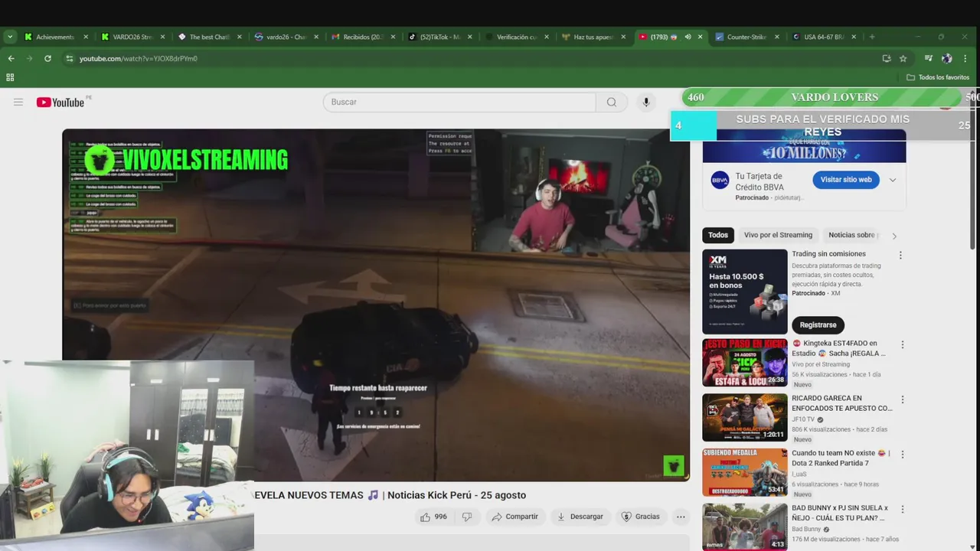This screenshot has height=551, width=980.
Task: Click the Bad Bunny channel name
Action: (x=806, y=529)
